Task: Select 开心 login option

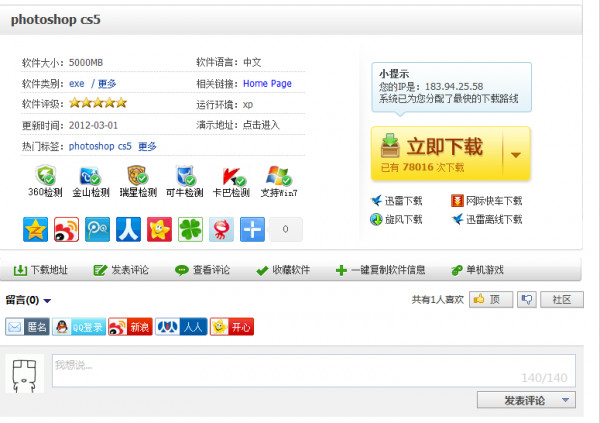Action: 232,327
